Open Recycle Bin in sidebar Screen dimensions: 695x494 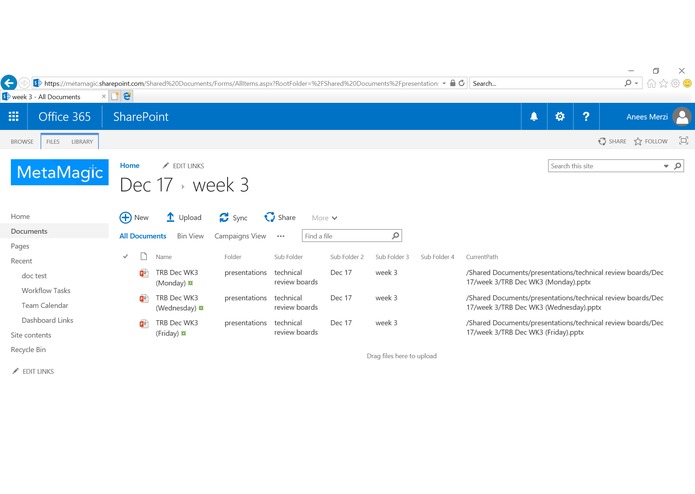click(28, 350)
